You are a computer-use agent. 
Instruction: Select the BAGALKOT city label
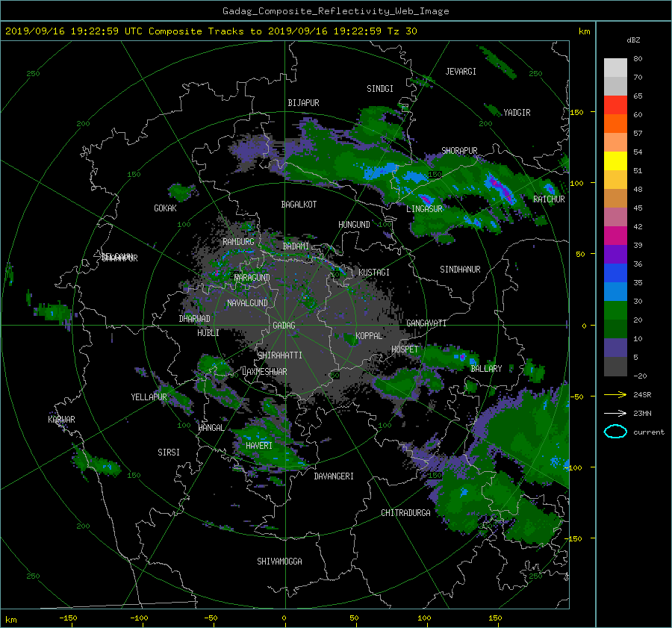pos(299,205)
